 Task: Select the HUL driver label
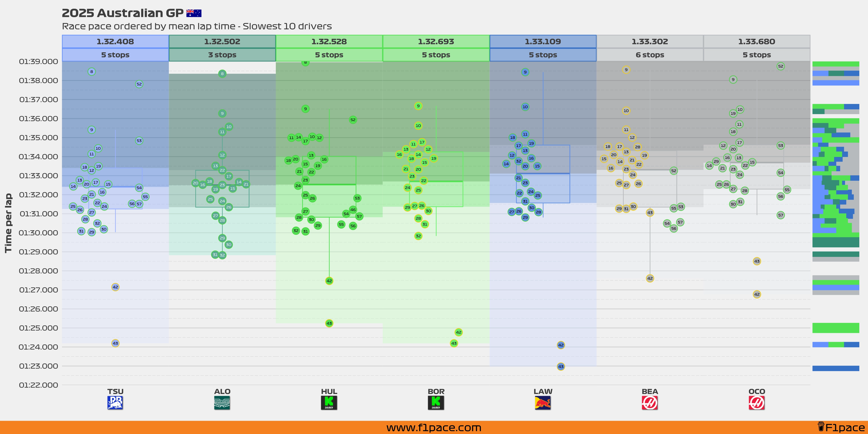pyautogui.click(x=329, y=391)
